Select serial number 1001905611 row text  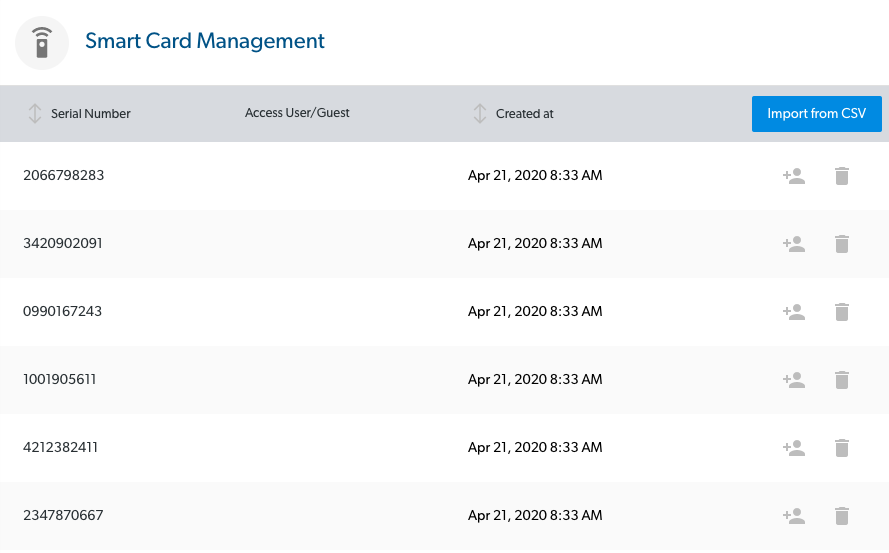coord(60,380)
